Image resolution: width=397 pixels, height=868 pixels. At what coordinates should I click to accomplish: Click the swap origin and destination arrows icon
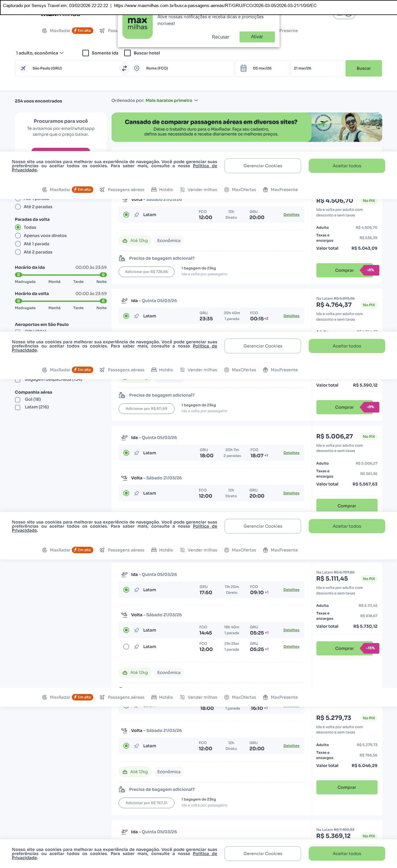(124, 68)
